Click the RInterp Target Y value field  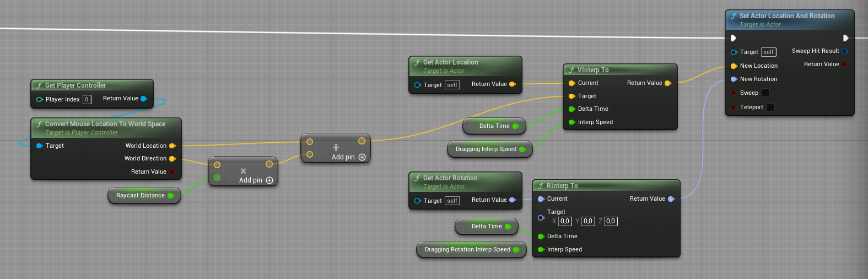pyautogui.click(x=587, y=221)
